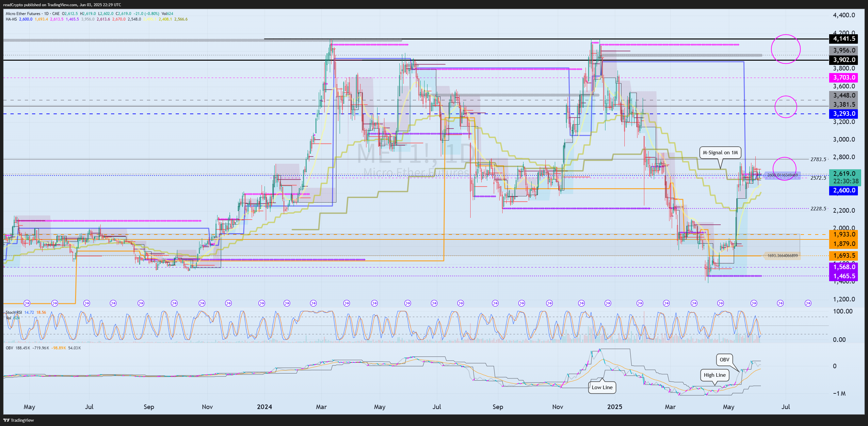Click the 2783.5 horizontal line label

(818, 160)
